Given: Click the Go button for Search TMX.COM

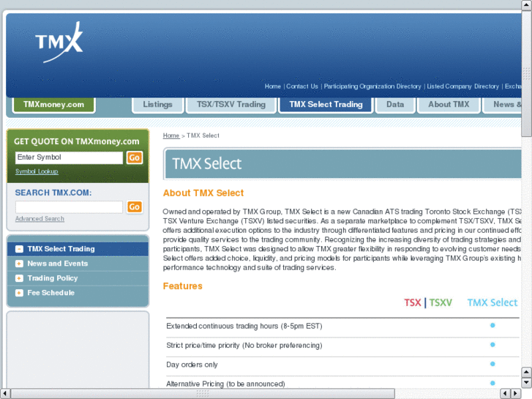Looking at the screenshot, I should pos(135,206).
